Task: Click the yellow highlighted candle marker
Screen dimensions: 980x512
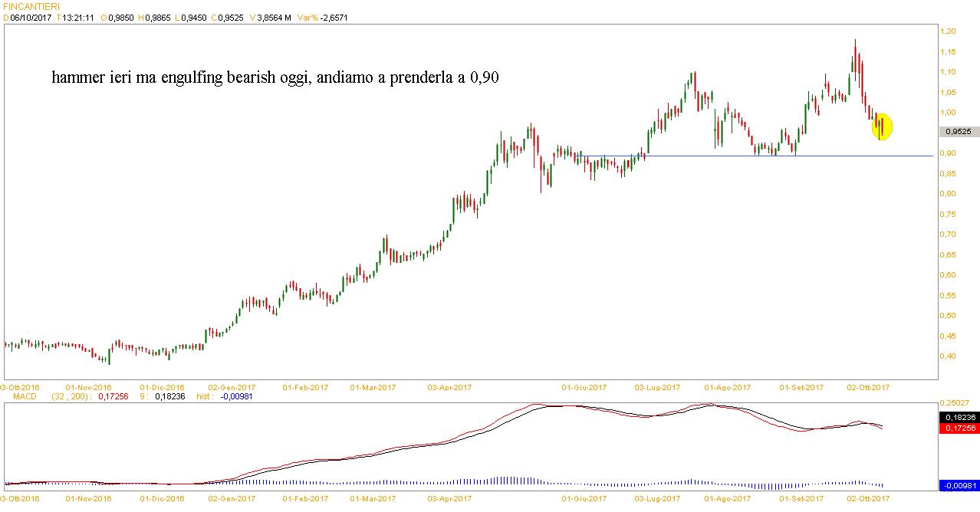Action: [x=882, y=126]
